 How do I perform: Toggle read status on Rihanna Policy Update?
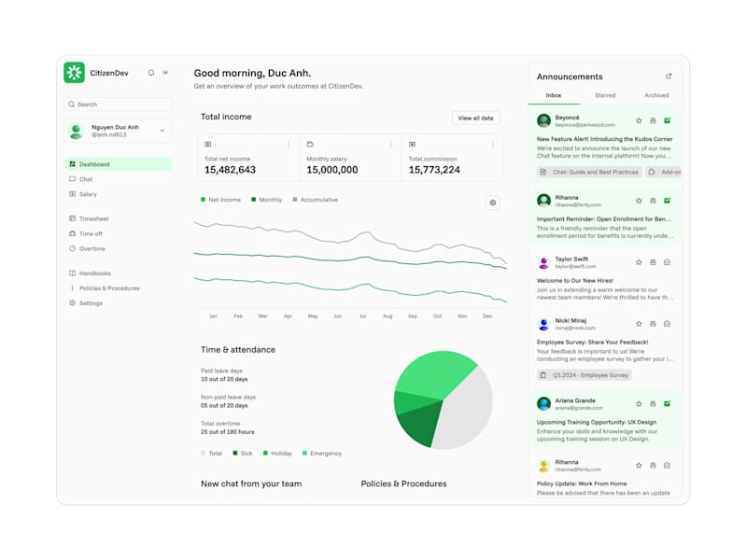(667, 465)
